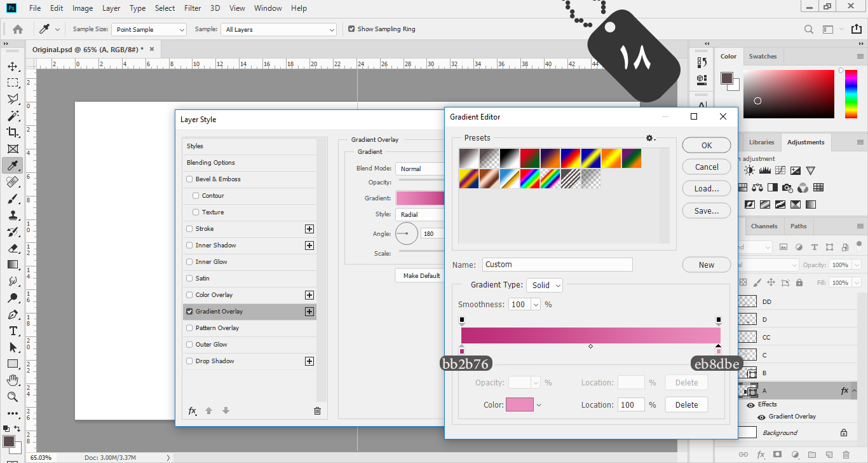The width and height of the screenshot is (868, 463).
Task: Click the hue spectrum slider in the Color panel
Action: 851,93
